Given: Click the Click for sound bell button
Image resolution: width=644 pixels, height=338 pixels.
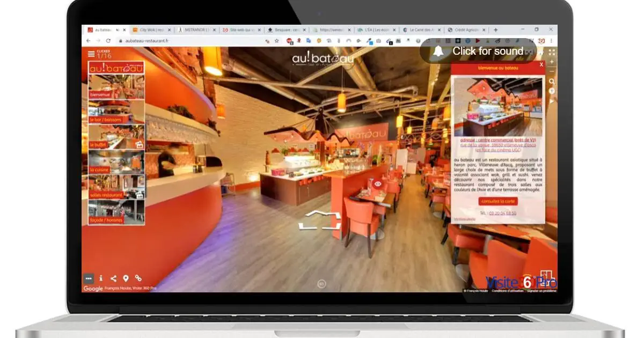Looking at the screenshot, I should pyautogui.click(x=479, y=51).
